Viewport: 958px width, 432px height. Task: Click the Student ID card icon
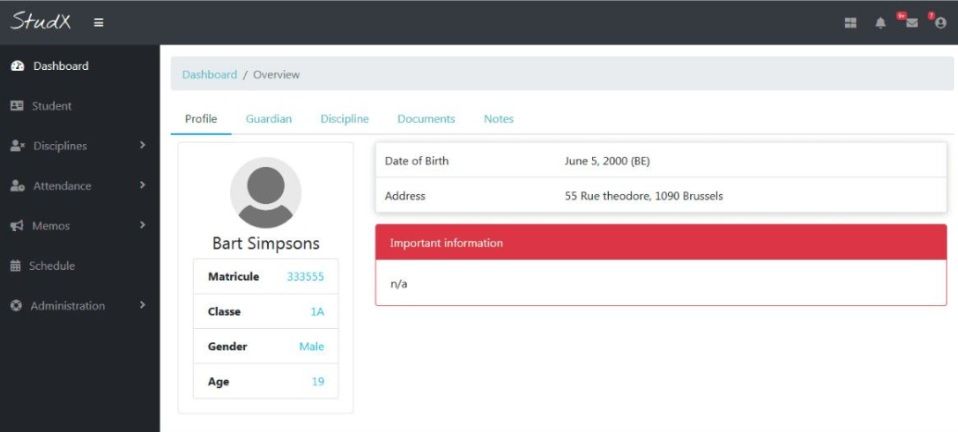[17, 106]
